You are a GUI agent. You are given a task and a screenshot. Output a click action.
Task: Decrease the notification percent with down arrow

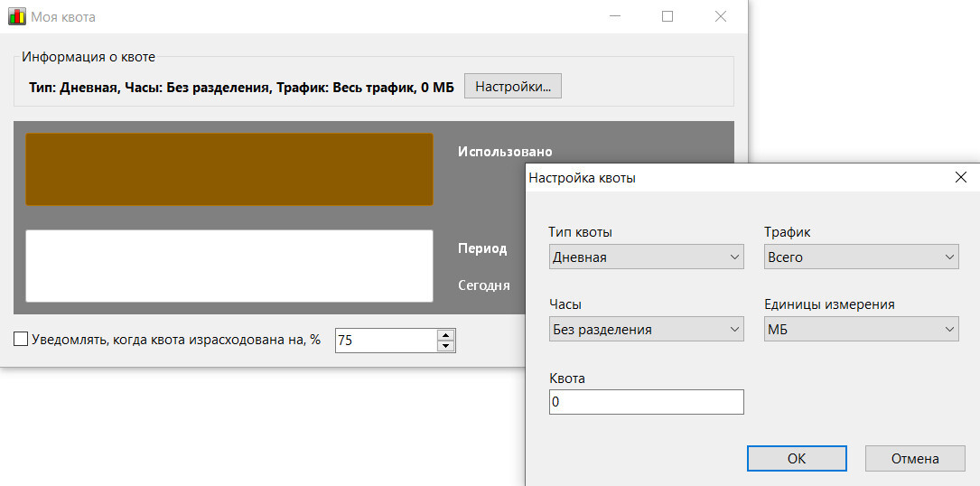pos(445,346)
